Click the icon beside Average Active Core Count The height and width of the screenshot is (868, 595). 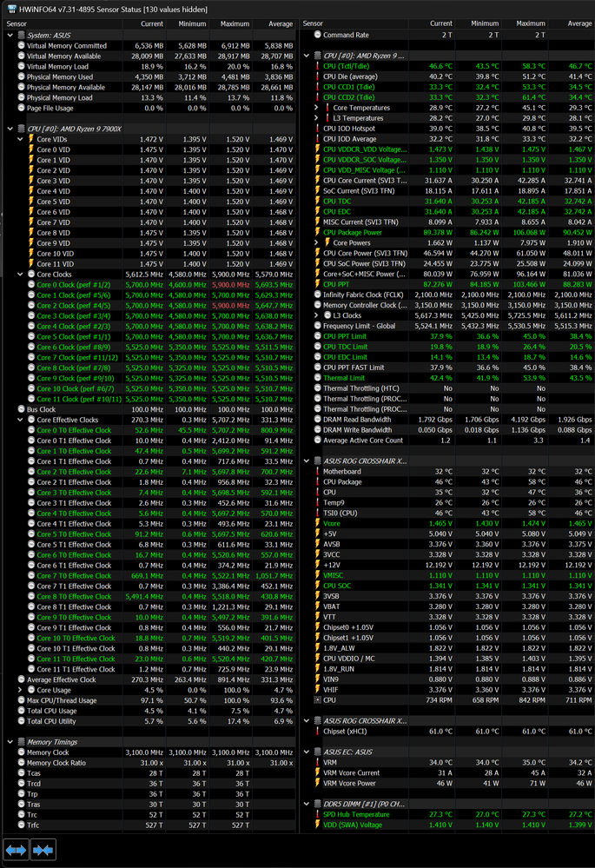(318, 441)
